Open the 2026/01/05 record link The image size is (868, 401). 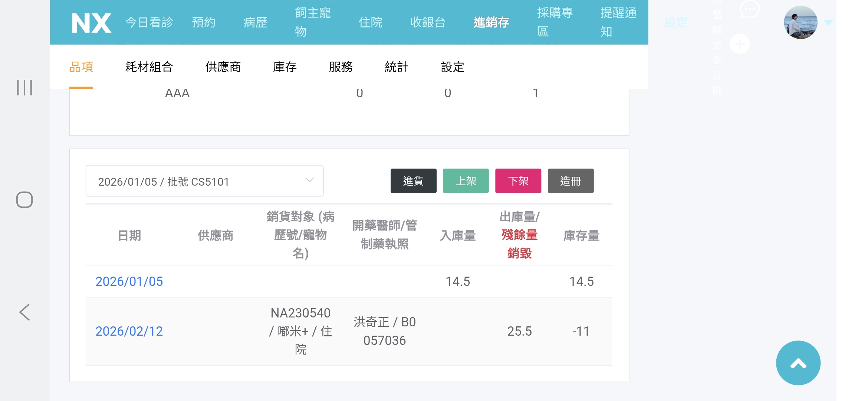pyautogui.click(x=129, y=281)
